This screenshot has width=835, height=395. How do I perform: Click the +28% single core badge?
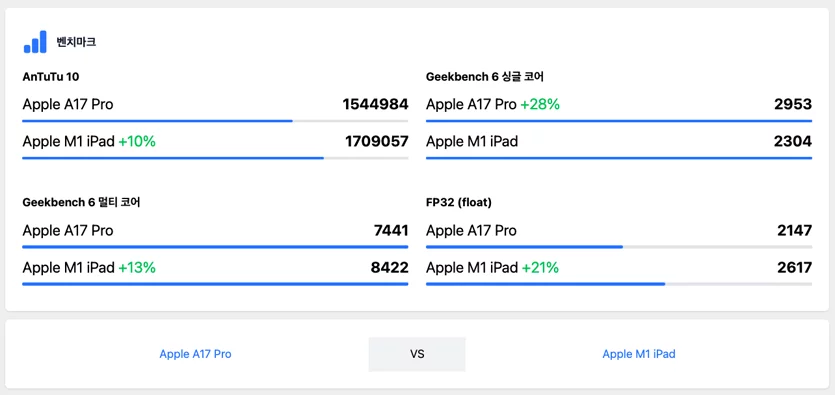click(540, 105)
